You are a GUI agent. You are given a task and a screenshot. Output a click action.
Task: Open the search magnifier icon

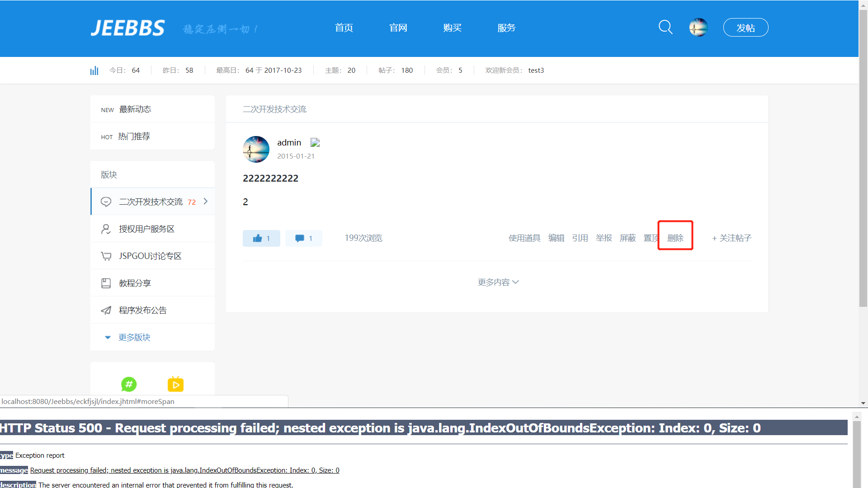coord(665,27)
